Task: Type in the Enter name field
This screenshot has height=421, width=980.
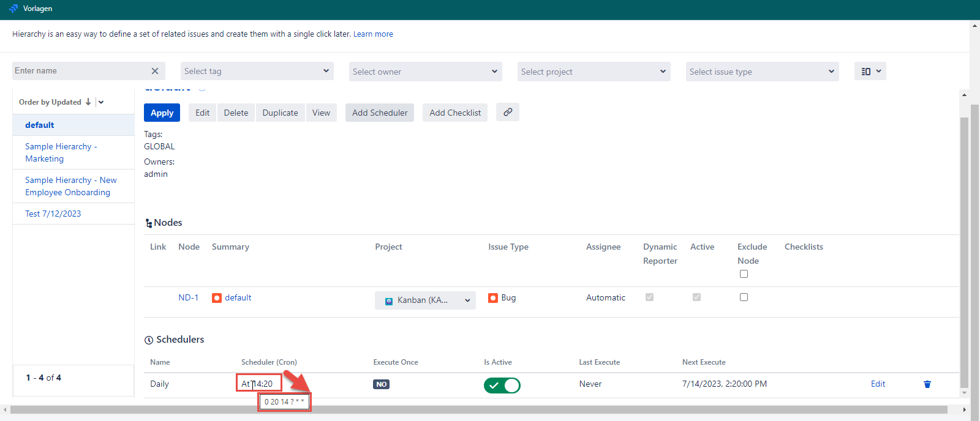Action: tap(80, 71)
